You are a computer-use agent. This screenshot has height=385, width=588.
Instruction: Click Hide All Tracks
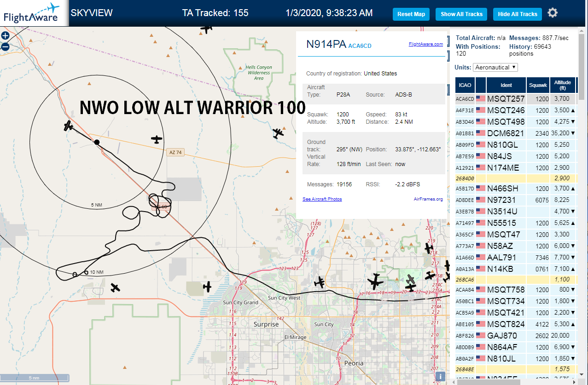click(x=518, y=14)
